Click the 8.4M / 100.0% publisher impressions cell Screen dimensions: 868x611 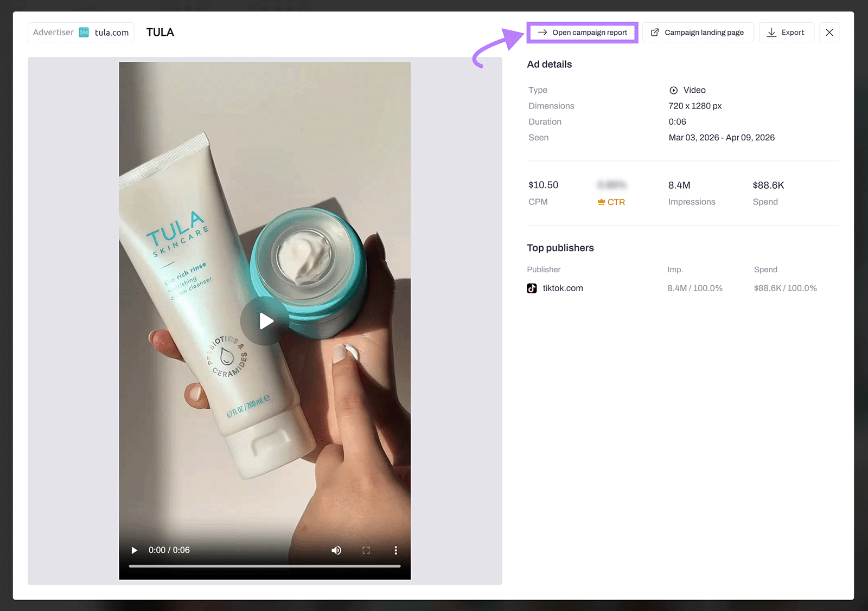pyautogui.click(x=695, y=288)
